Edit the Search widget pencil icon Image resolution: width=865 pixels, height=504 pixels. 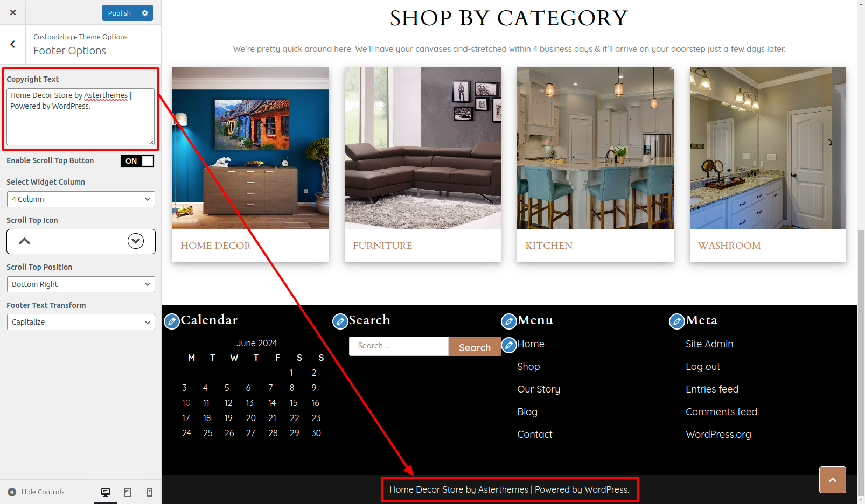click(x=340, y=321)
